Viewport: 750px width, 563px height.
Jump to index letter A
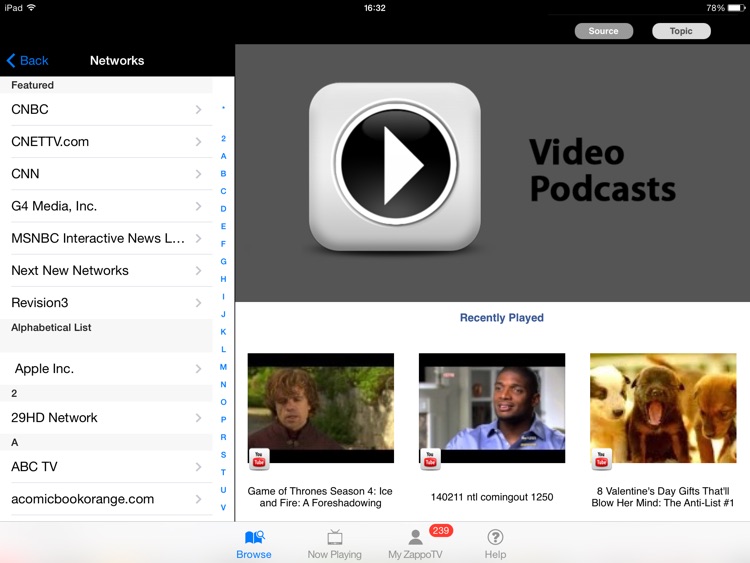(223, 156)
